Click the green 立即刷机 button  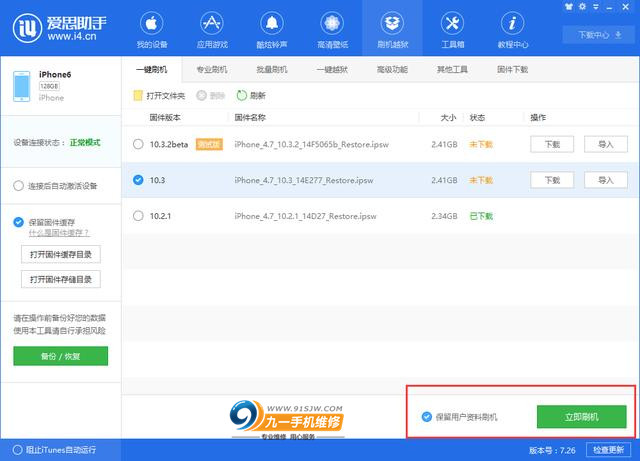(582, 416)
